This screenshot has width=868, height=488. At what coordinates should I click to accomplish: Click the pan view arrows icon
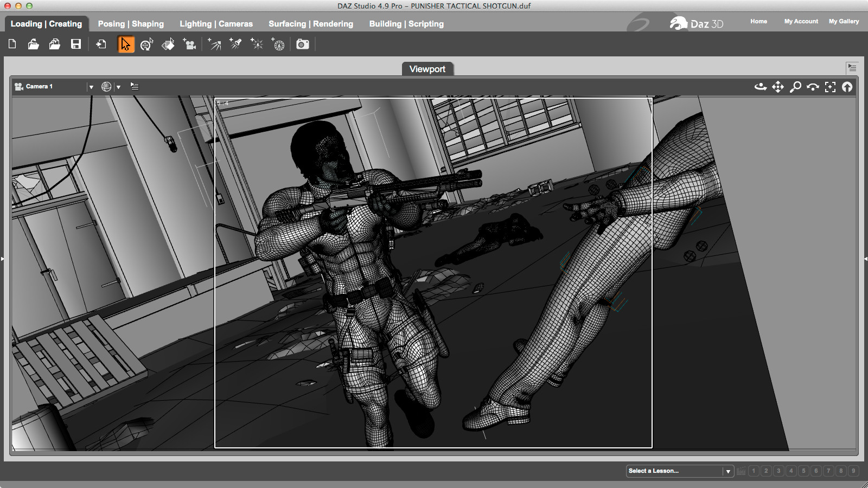(x=778, y=87)
